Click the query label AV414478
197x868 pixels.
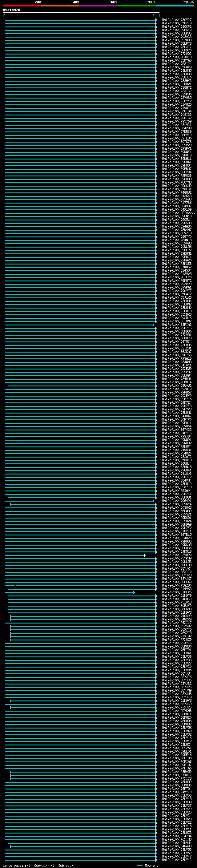[x=11, y=10]
